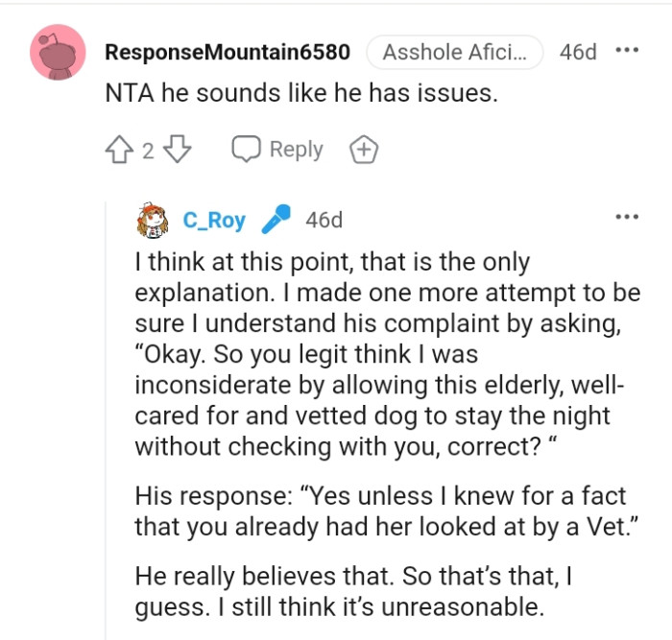The image size is (672, 640).
Task: Click C_Roy's avatar image
Action: tap(155, 220)
